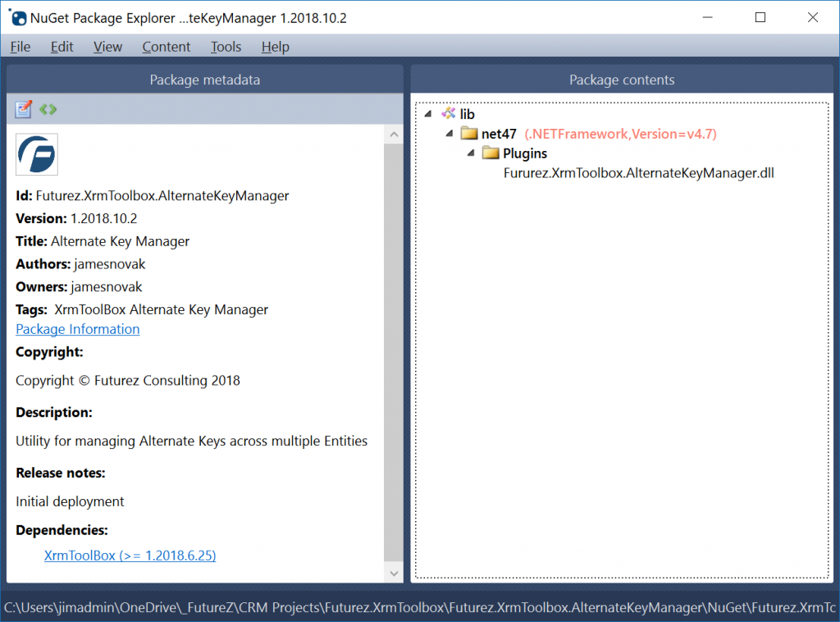Maximize the NuGet Package Explorer window
The width and height of the screenshot is (840, 622).
[760, 18]
